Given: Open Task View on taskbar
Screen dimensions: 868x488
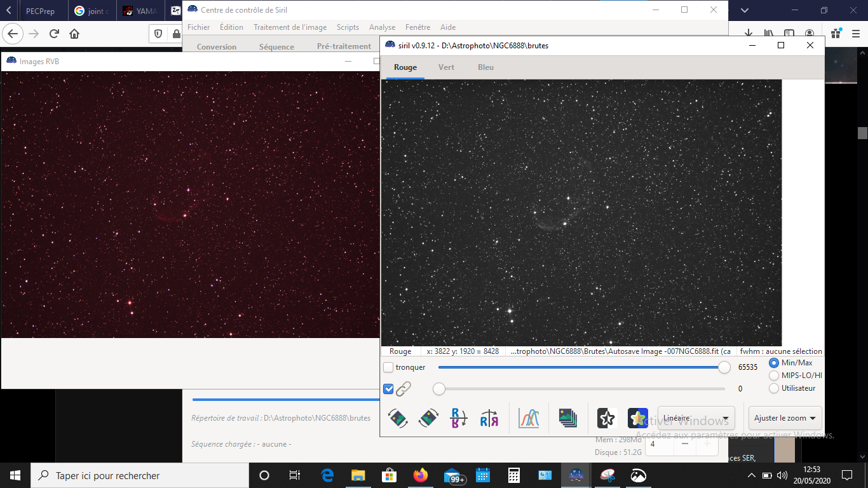Looking at the screenshot, I should pyautogui.click(x=295, y=475).
